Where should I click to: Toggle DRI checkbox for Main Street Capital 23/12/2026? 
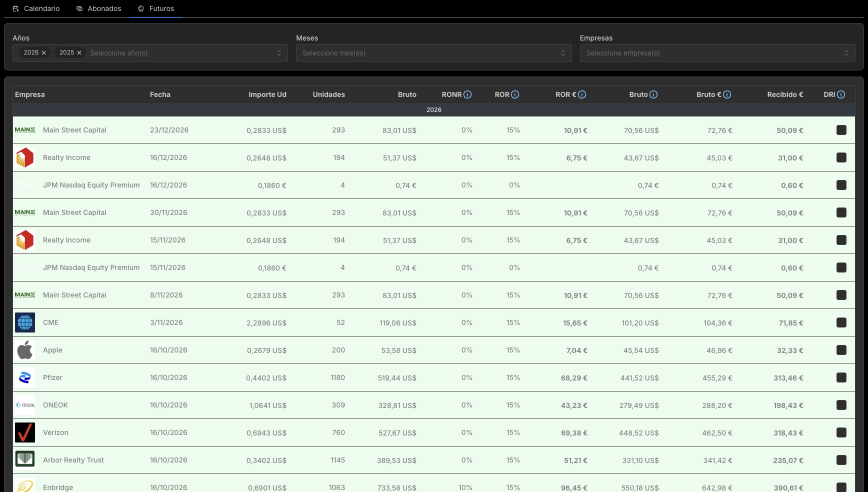[841, 130]
